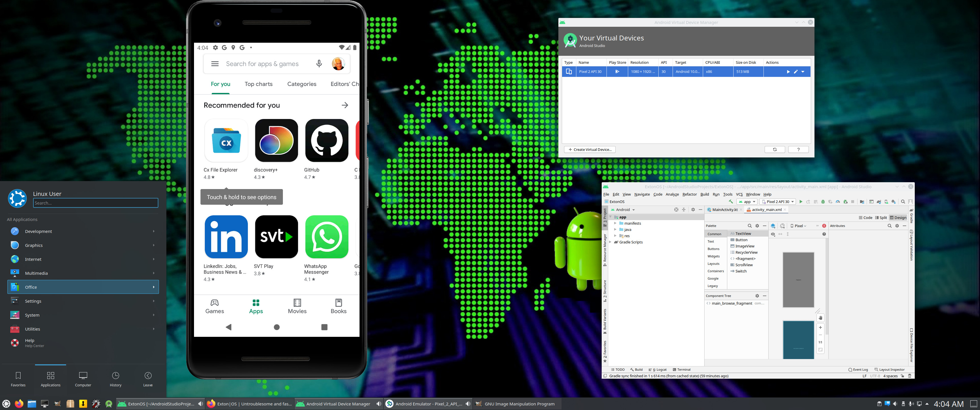Click the 1:1 zoom to 100% icon
This screenshot has height=410, width=980.
[x=820, y=342]
